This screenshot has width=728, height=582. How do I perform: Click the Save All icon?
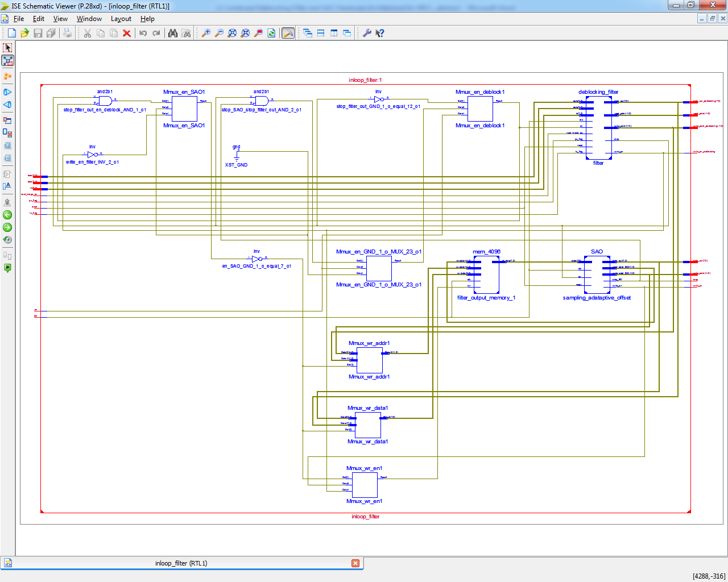click(51, 33)
